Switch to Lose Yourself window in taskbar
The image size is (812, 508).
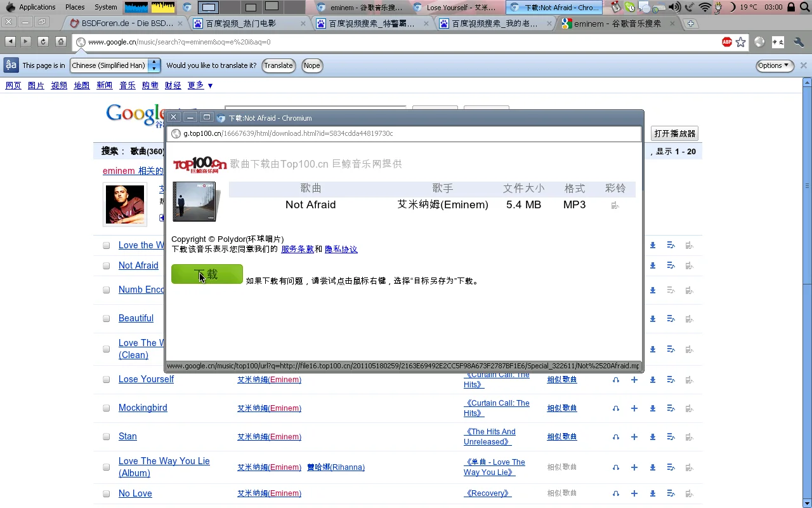(457, 8)
